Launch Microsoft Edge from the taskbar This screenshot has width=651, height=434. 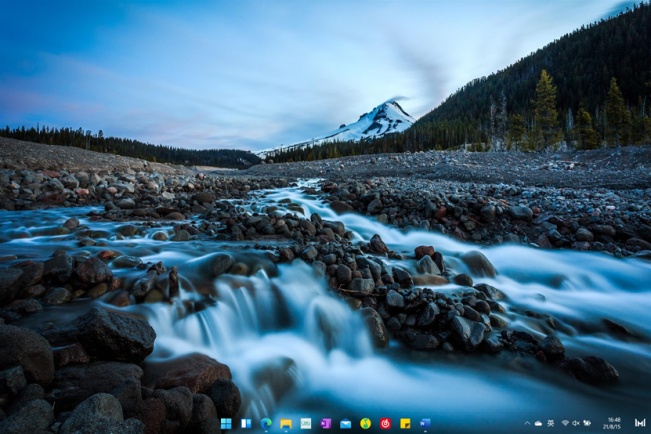click(x=266, y=423)
